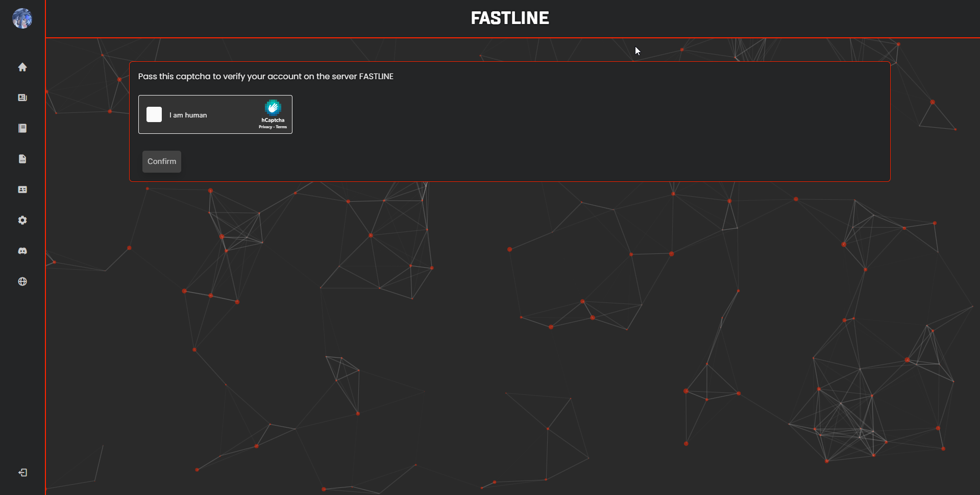Click the 'Pass this captcha' instruction text
Viewport: 980px width, 495px height.
tap(265, 77)
